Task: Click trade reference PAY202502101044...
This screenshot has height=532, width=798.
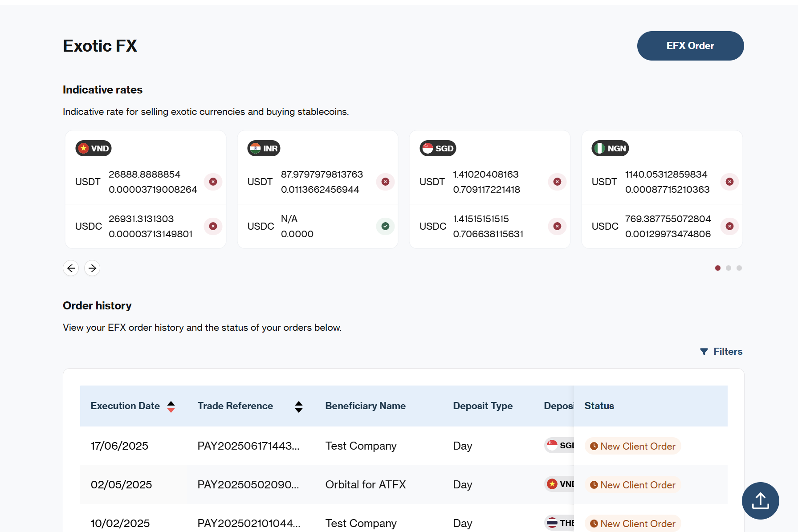Action: click(x=249, y=524)
